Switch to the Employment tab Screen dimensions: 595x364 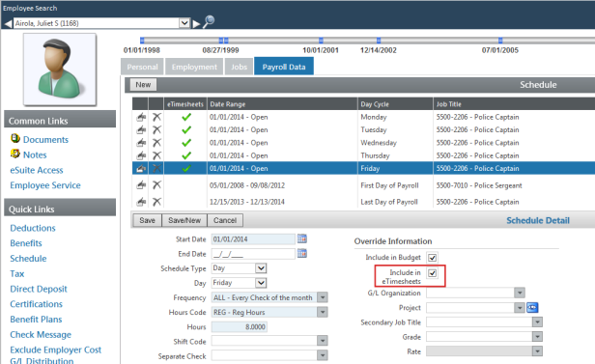pyautogui.click(x=194, y=67)
